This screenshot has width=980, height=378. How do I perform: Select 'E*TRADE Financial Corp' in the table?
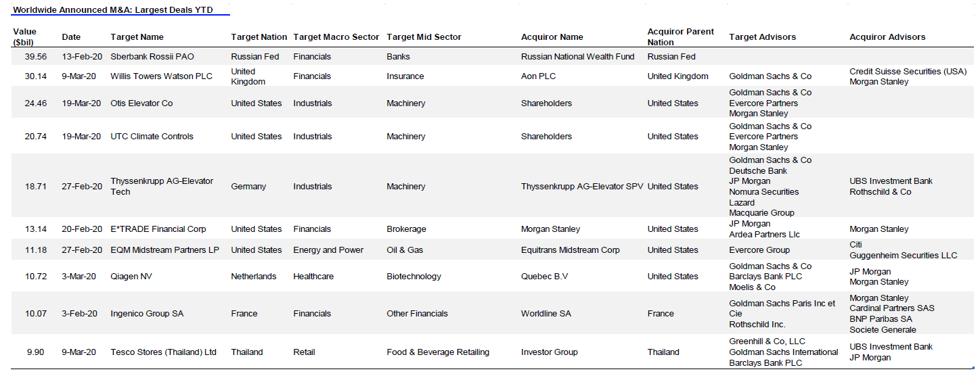(158, 229)
